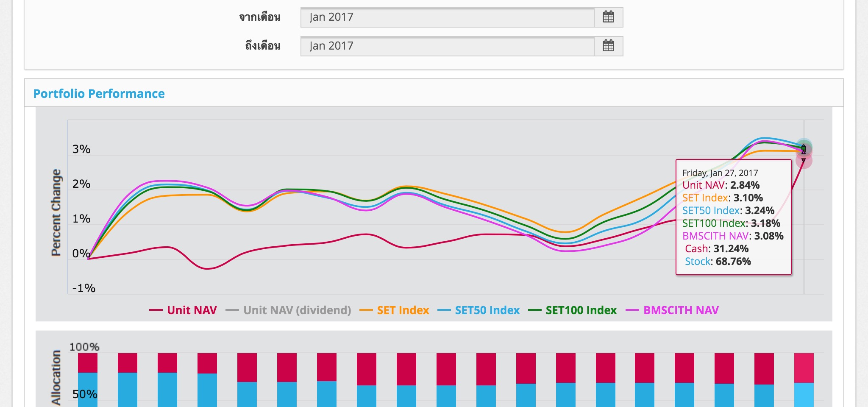Toggle Unit NAV (dividend) series in legend

[289, 310]
